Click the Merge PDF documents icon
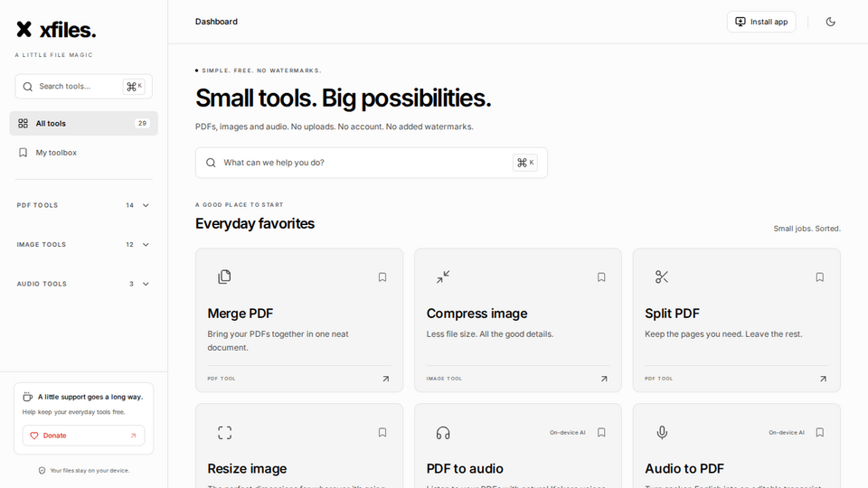 [224, 277]
